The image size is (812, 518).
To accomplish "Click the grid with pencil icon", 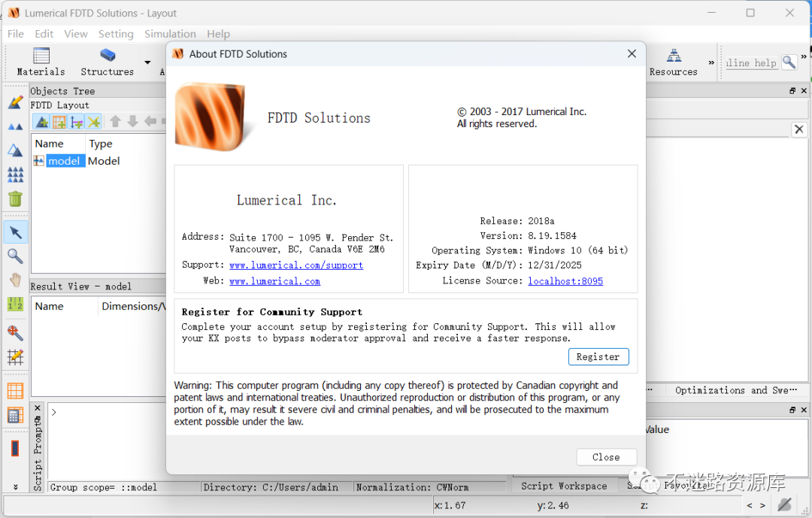I will click(x=15, y=357).
